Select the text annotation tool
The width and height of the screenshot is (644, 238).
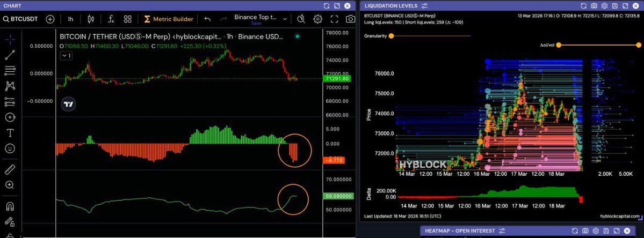click(x=10, y=133)
